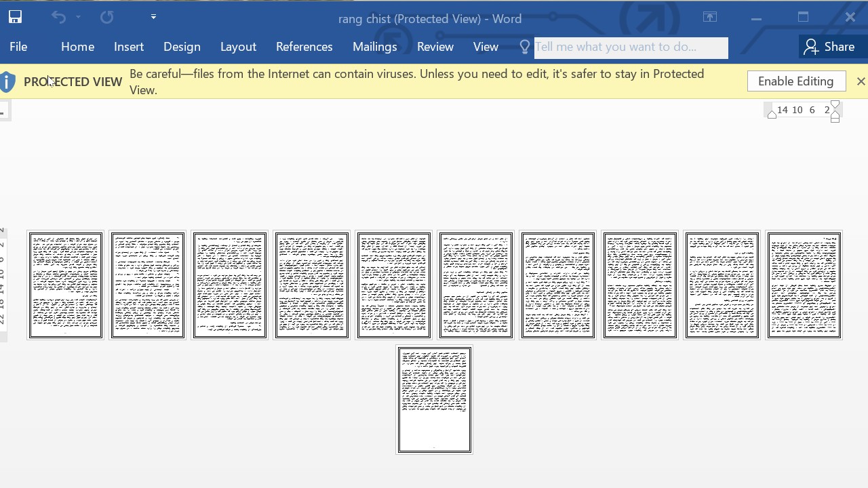
Task: Click the Save icon in quick access toolbar
Action: coord(15,17)
